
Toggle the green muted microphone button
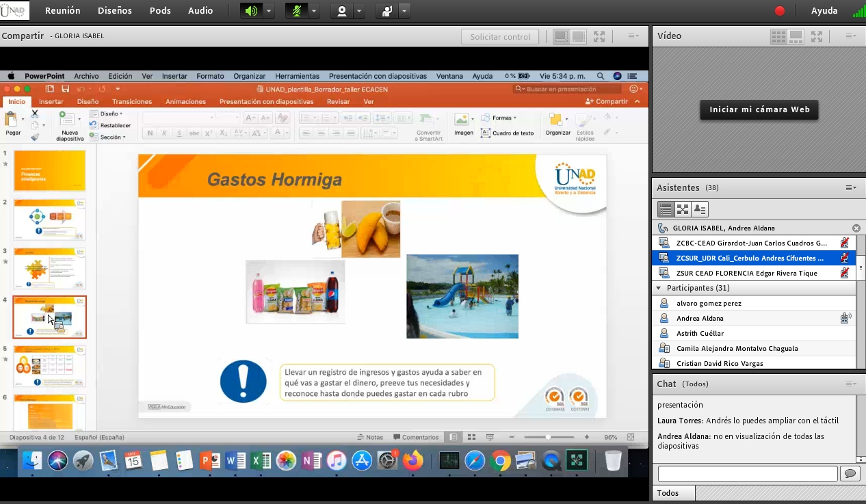[x=297, y=11]
